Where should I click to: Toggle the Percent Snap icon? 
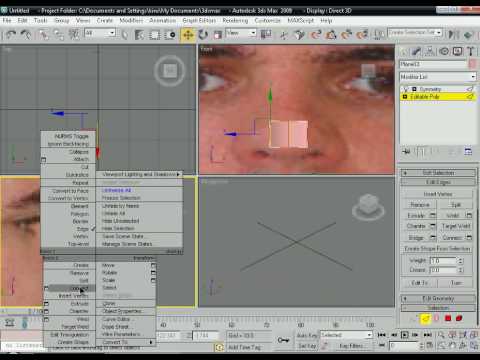click(x=347, y=34)
